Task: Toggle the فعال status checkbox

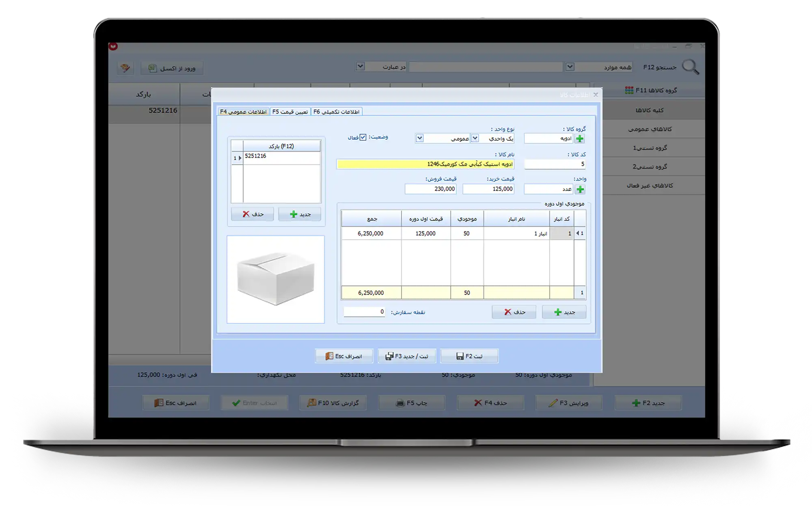Action: pyautogui.click(x=363, y=138)
